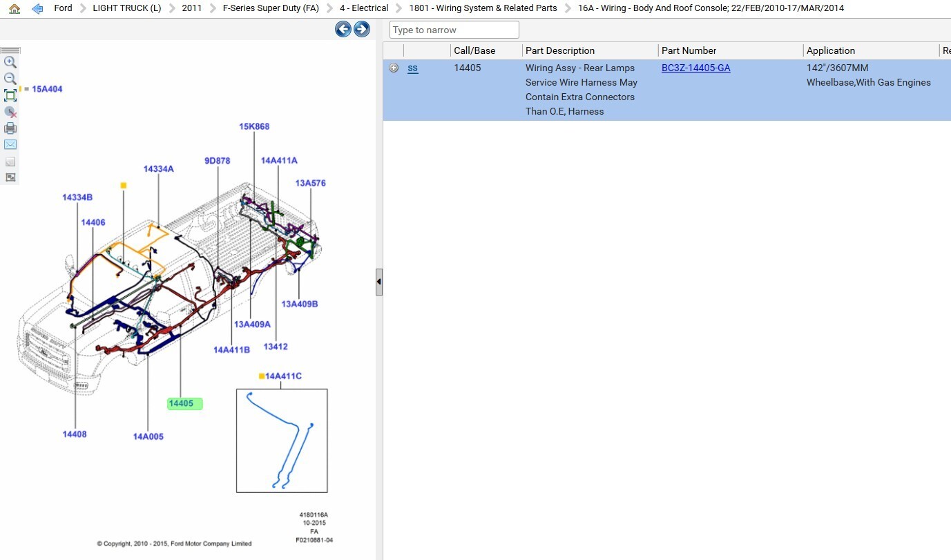This screenshot has height=560, width=951.
Task: Select the 4 - Electrical breadcrumb
Action: click(x=364, y=8)
